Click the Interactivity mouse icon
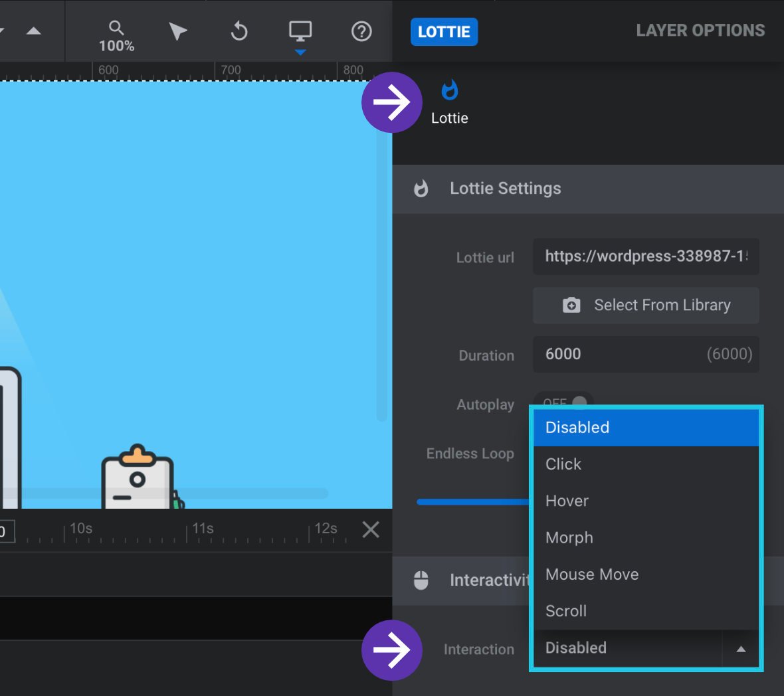Image resolution: width=784 pixels, height=696 pixels. point(421,580)
